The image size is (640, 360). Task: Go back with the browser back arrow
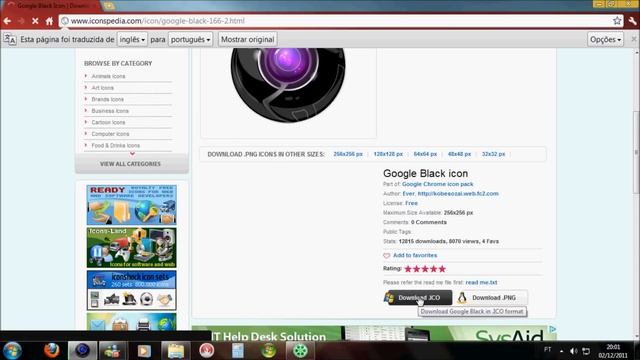click(7, 21)
